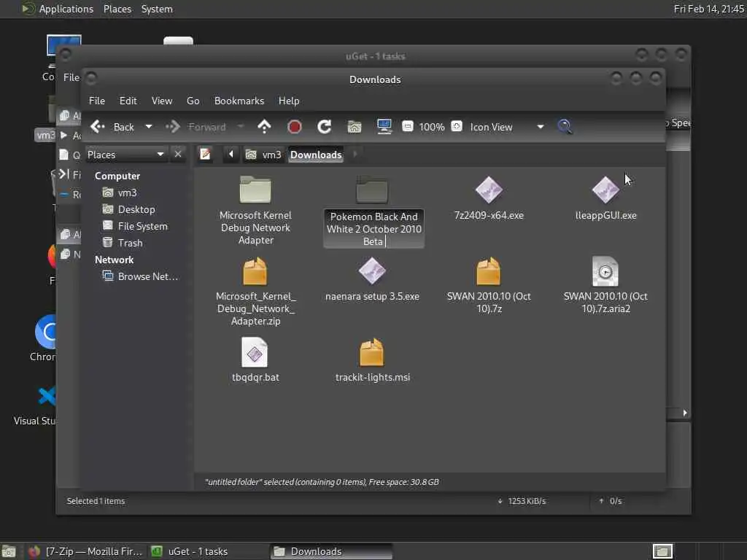Zoom in using the plus icon
The image size is (747, 560).
[x=457, y=126]
